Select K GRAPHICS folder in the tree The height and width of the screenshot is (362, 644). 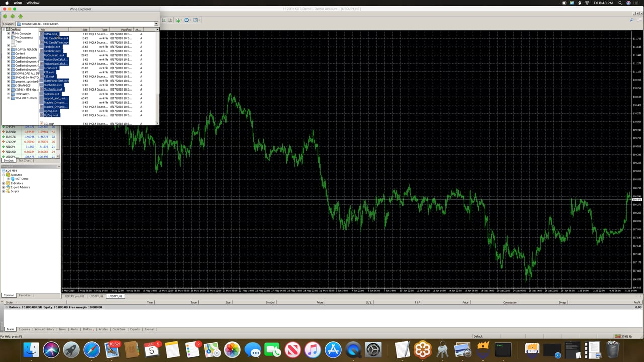[23, 85]
